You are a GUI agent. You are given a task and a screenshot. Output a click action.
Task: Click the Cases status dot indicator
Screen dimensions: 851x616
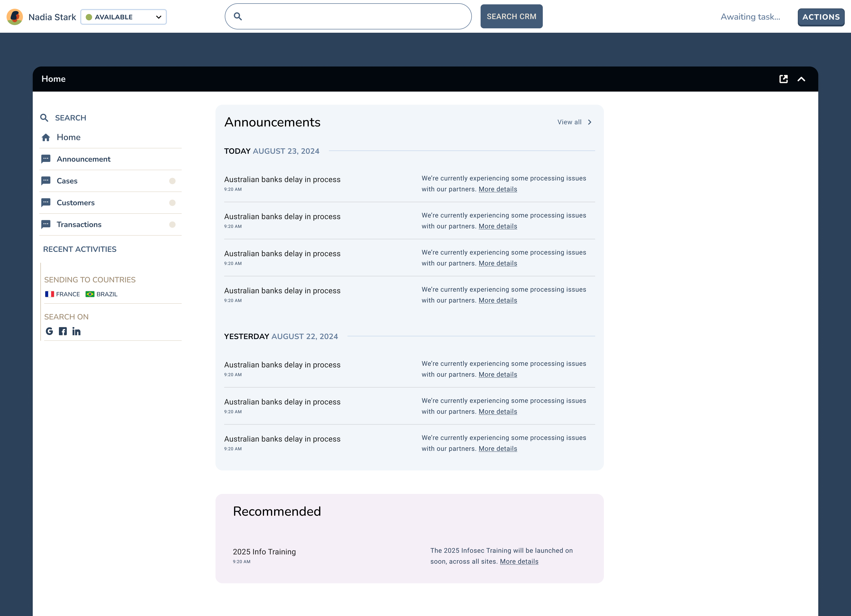point(172,181)
